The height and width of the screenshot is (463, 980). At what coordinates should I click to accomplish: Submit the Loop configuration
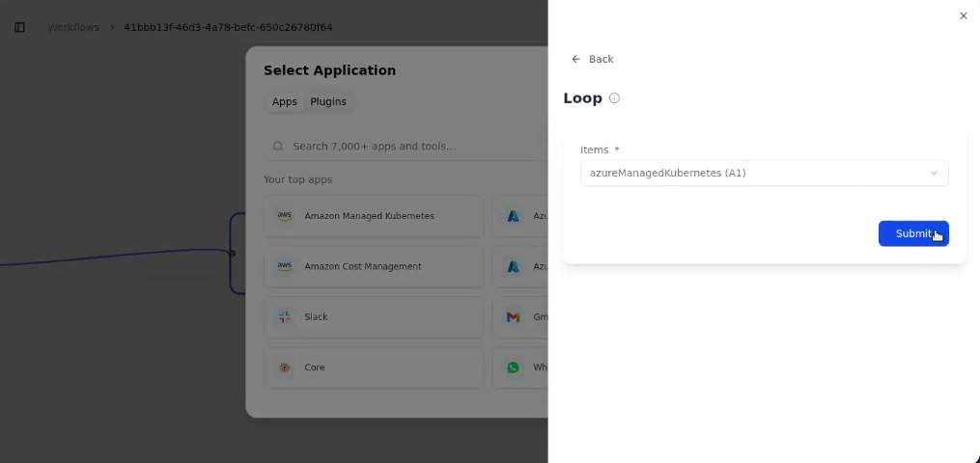point(913,233)
